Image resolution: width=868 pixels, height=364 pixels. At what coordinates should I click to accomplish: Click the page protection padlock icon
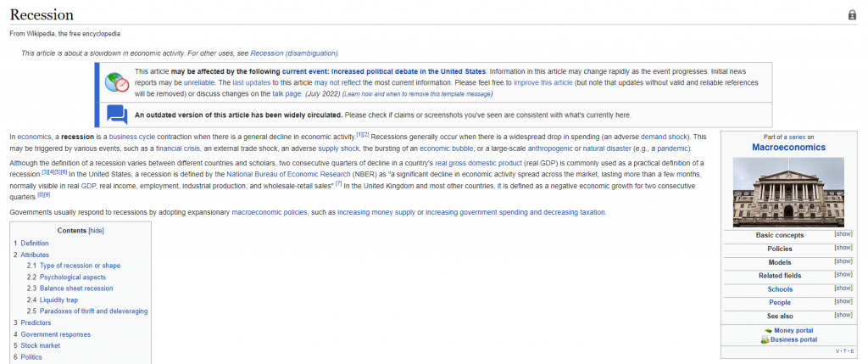pos(852,15)
